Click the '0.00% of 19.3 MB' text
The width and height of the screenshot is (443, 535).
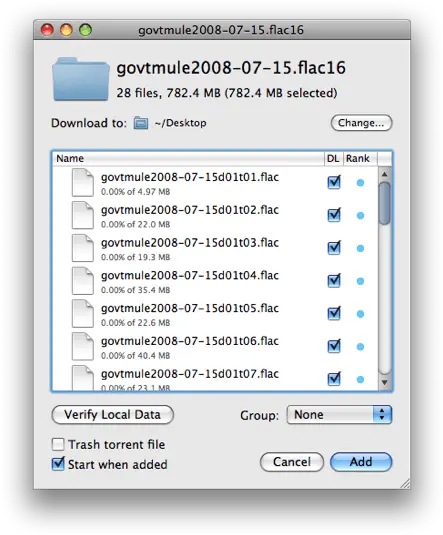pos(135,257)
